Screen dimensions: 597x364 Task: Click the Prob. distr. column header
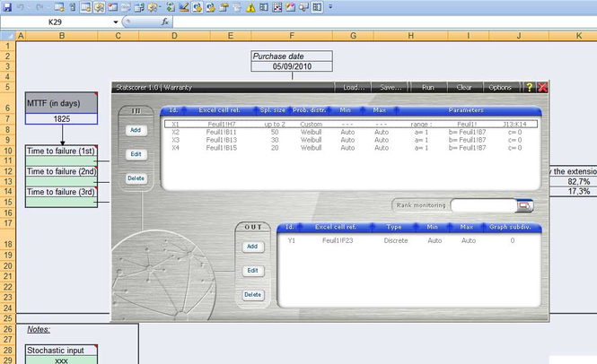click(309, 110)
